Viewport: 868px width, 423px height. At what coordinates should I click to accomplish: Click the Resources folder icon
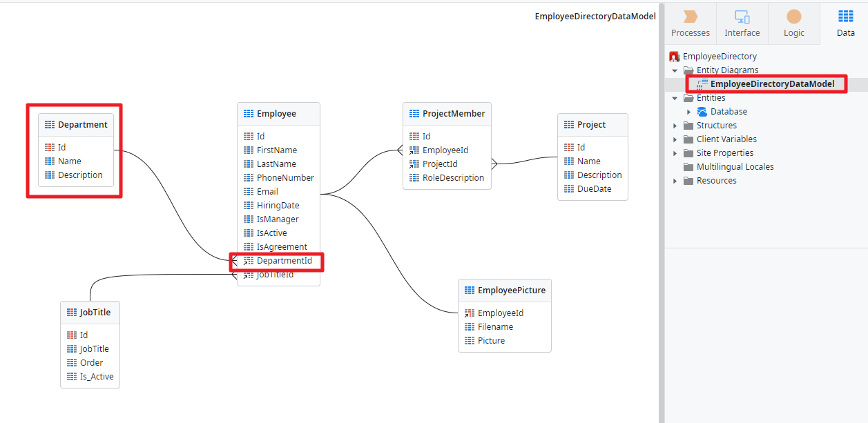[x=688, y=181]
